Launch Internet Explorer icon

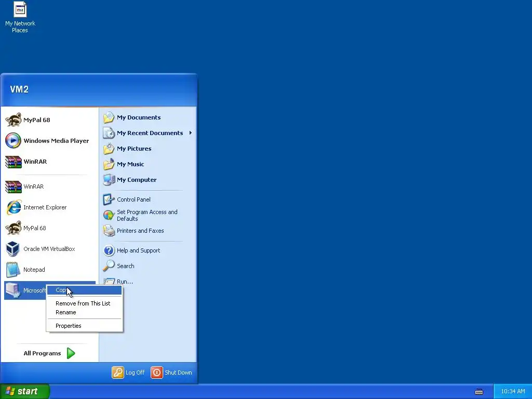point(14,207)
